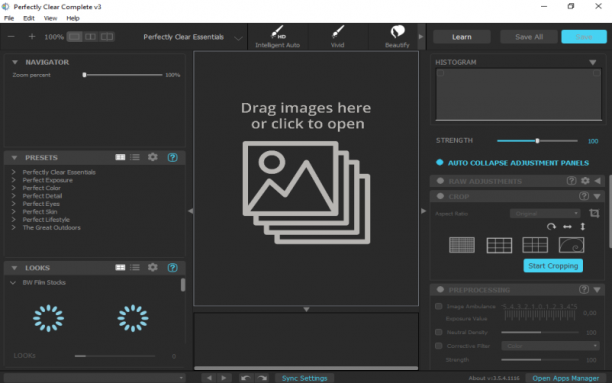Collapse the Looks panel

(x=14, y=268)
